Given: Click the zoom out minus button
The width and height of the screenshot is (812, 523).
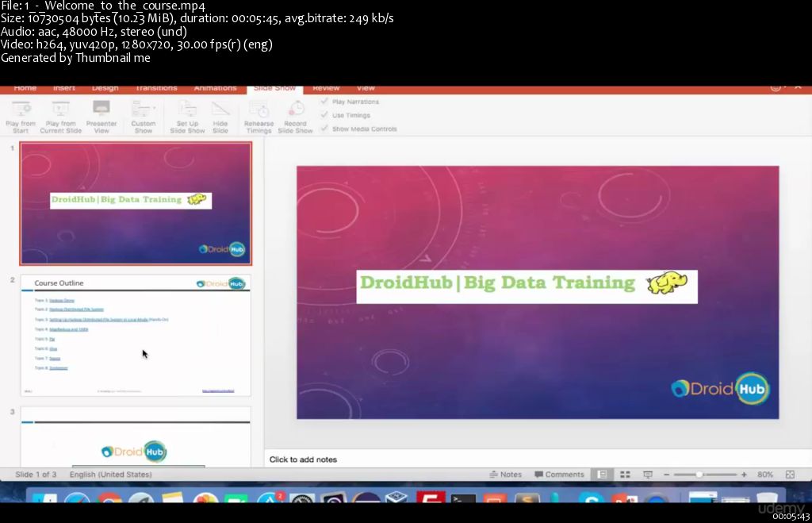Looking at the screenshot, I should 666,475.
